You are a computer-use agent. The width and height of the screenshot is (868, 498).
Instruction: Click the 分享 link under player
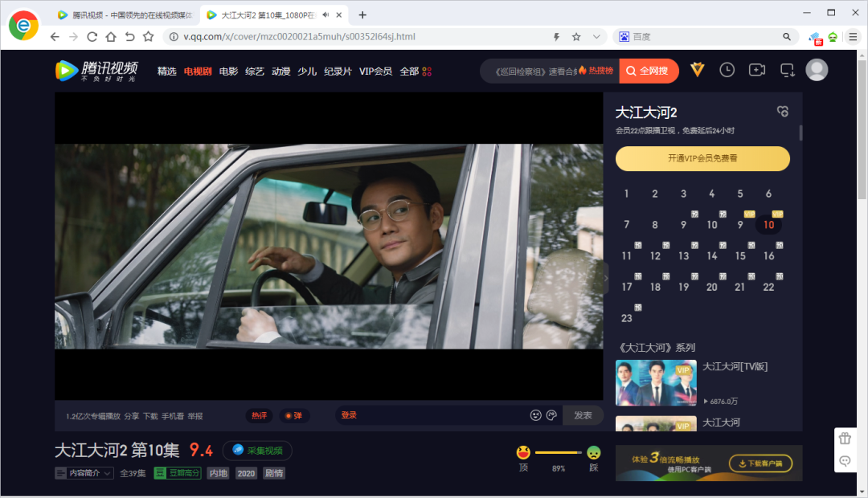(x=132, y=416)
